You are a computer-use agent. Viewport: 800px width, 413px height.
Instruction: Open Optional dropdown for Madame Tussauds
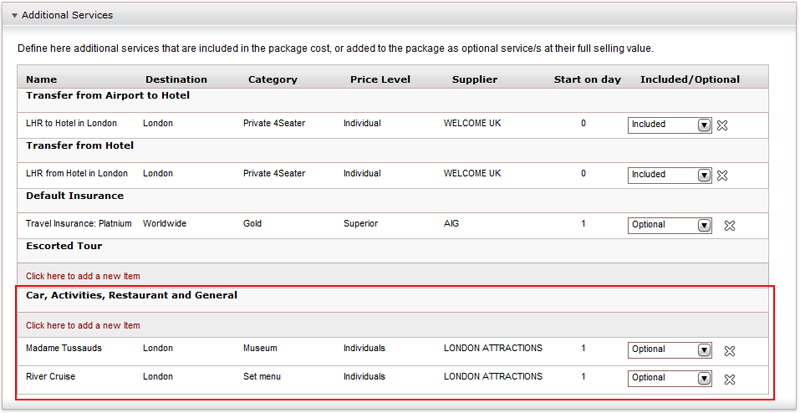point(669,350)
